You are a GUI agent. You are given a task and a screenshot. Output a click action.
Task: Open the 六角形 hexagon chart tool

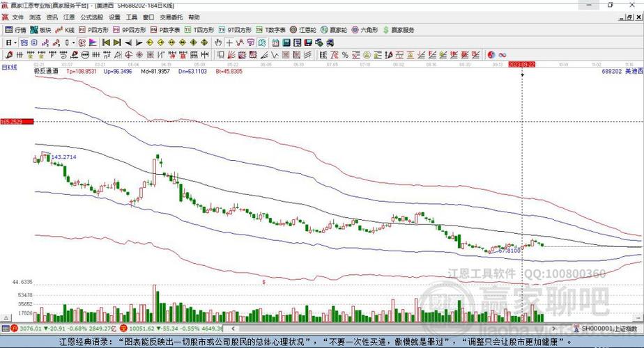point(365,30)
